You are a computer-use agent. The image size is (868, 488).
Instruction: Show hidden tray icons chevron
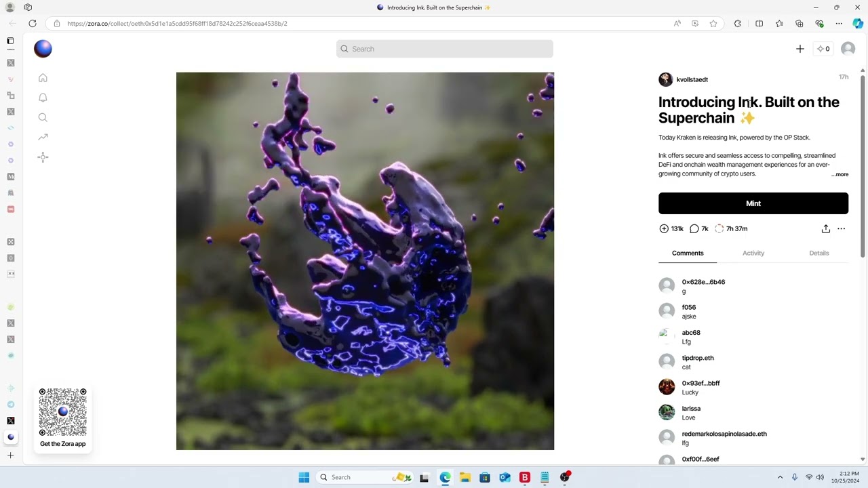click(780, 477)
